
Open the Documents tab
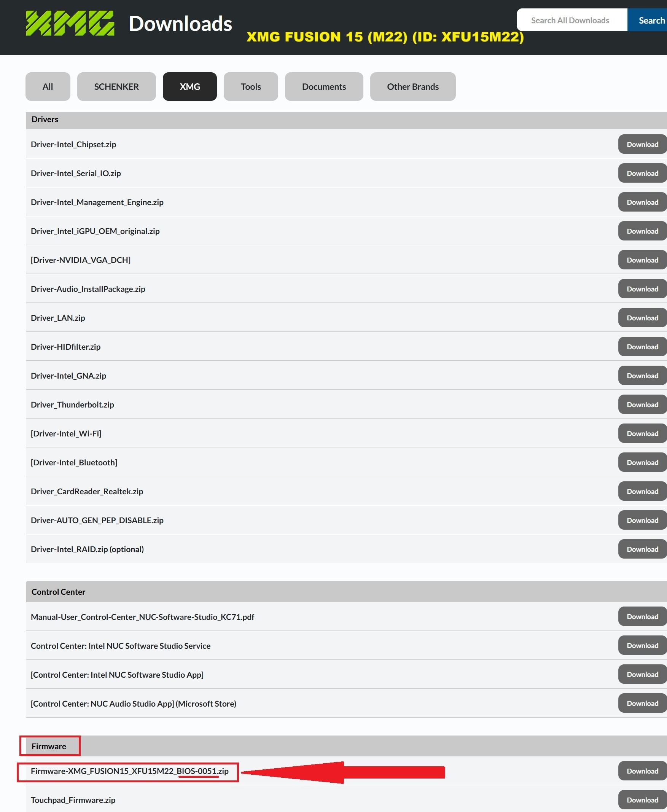point(324,86)
